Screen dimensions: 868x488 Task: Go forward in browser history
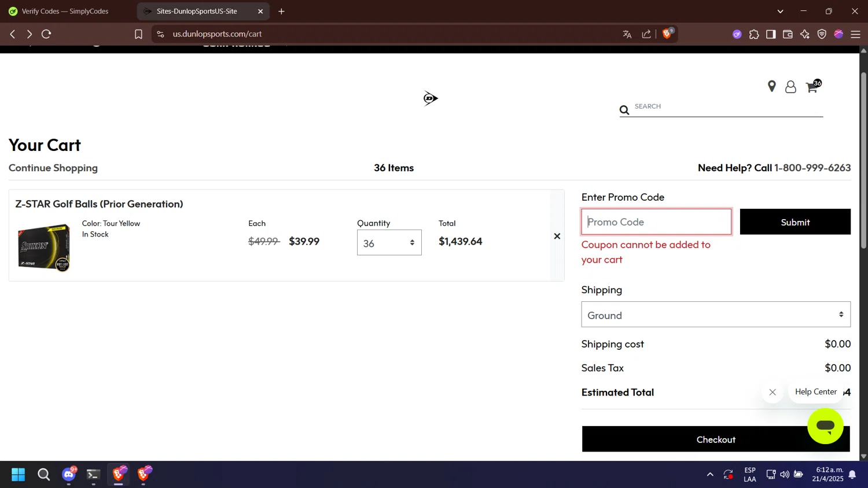tap(29, 34)
